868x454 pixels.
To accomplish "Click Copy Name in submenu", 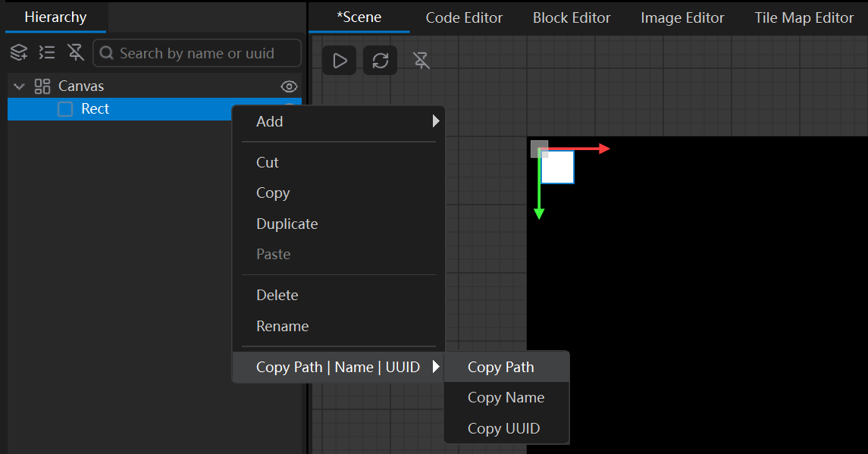I will (506, 397).
